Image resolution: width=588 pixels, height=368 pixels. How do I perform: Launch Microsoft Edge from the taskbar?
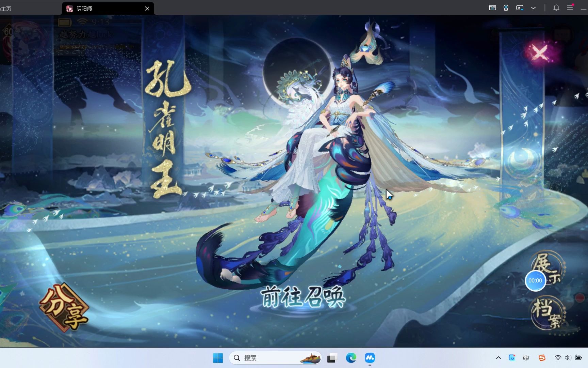point(351,358)
